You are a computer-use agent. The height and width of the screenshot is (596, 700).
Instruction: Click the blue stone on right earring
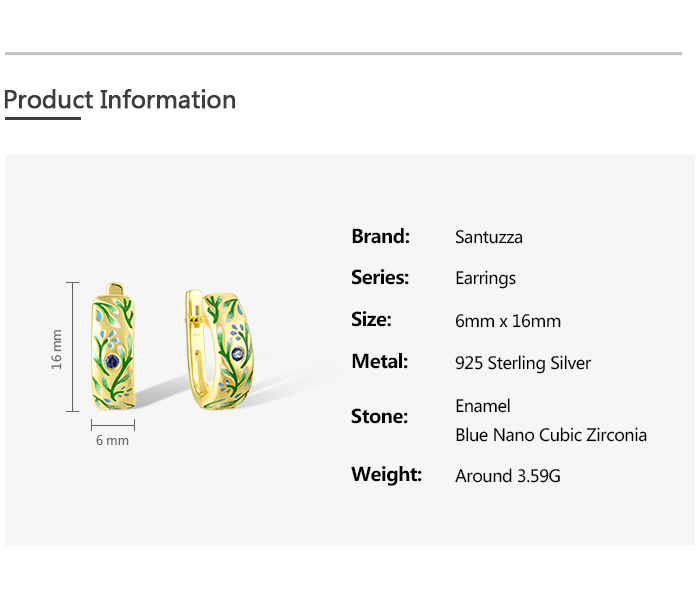point(237,353)
